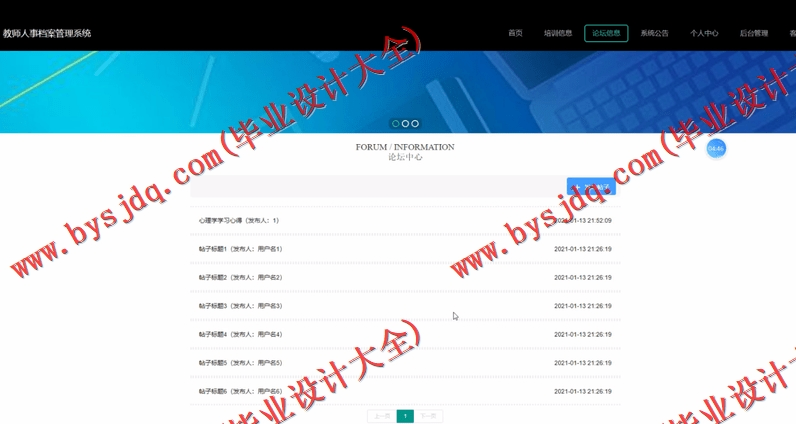The image size is (796, 424).
Task: Click the 论坛中心 subtitle
Action: [405, 157]
